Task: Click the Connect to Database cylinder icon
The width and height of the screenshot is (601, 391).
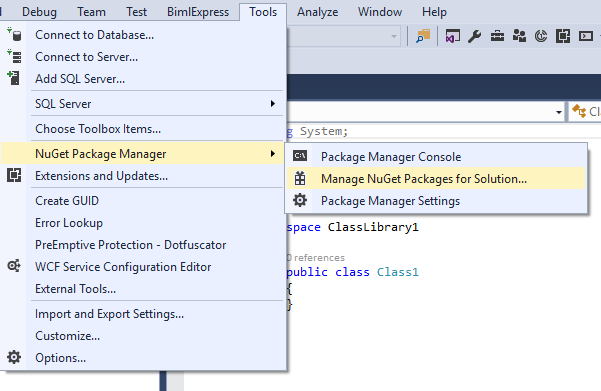Action: (x=15, y=35)
